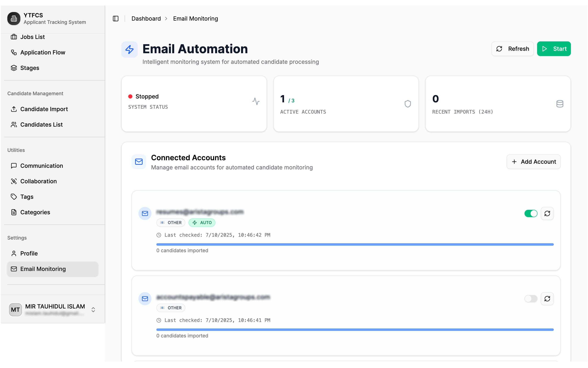Click the Candidate Import upload icon
This screenshot has height=368, width=588.
14,109
